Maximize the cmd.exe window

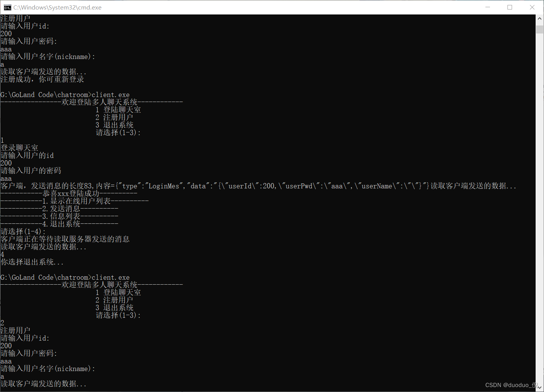click(510, 7)
